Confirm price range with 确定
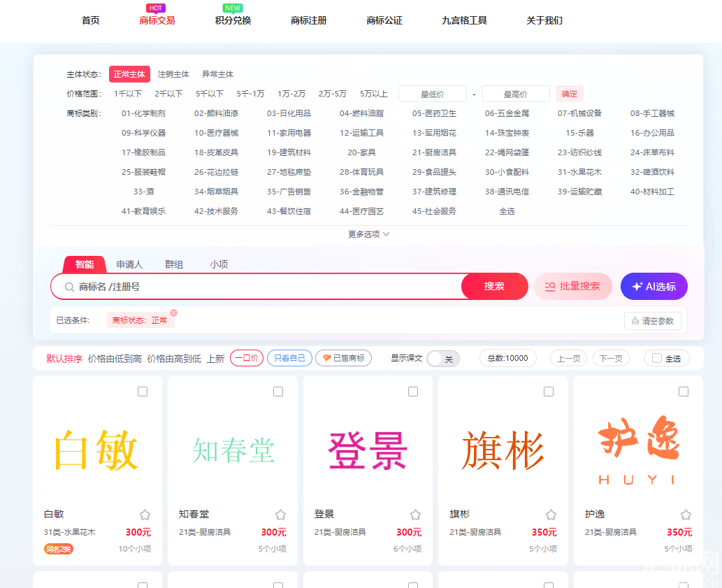The image size is (722, 588). (x=569, y=94)
